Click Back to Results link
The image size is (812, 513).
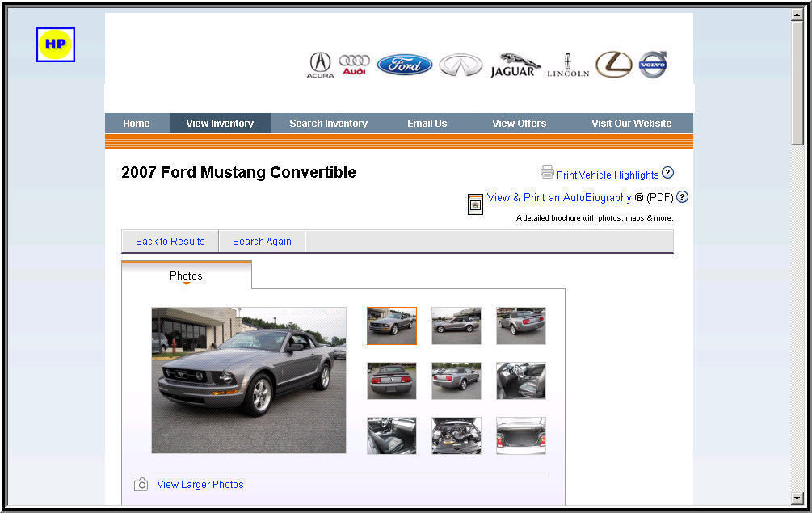[170, 242]
